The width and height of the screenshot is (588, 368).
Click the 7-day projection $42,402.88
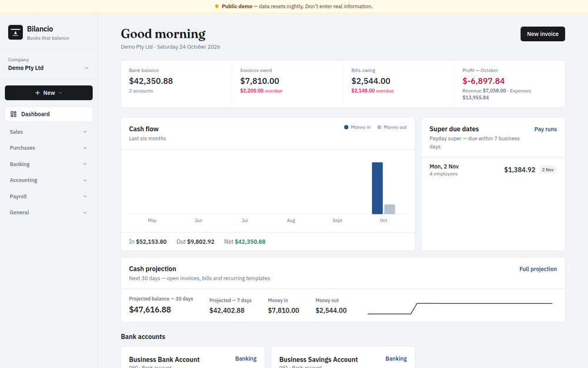227,310
